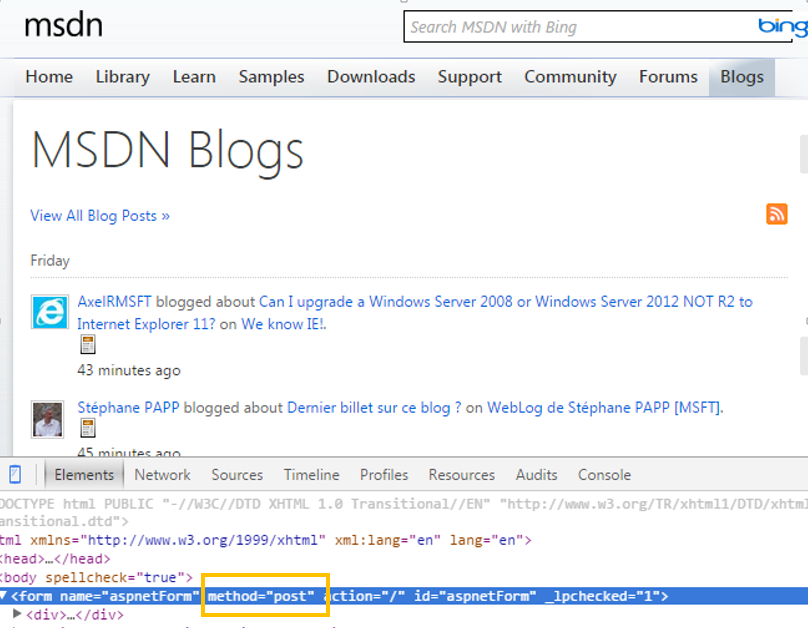Viewport: 808px width, 628px height.
Task: Click the orange RSS feed icon
Action: [777, 214]
